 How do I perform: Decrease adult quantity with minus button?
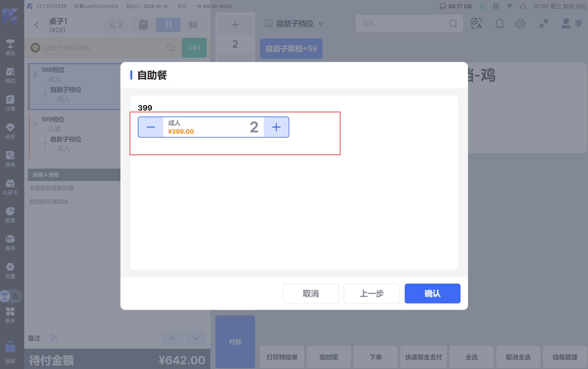[x=151, y=127]
